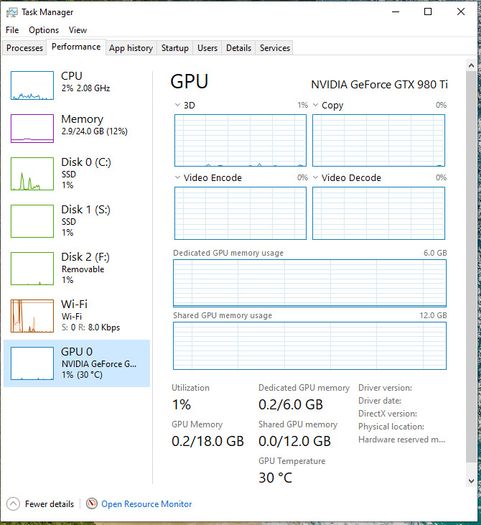This screenshot has height=525, width=481.
Task: Click the large GPU heading
Action: (x=189, y=81)
